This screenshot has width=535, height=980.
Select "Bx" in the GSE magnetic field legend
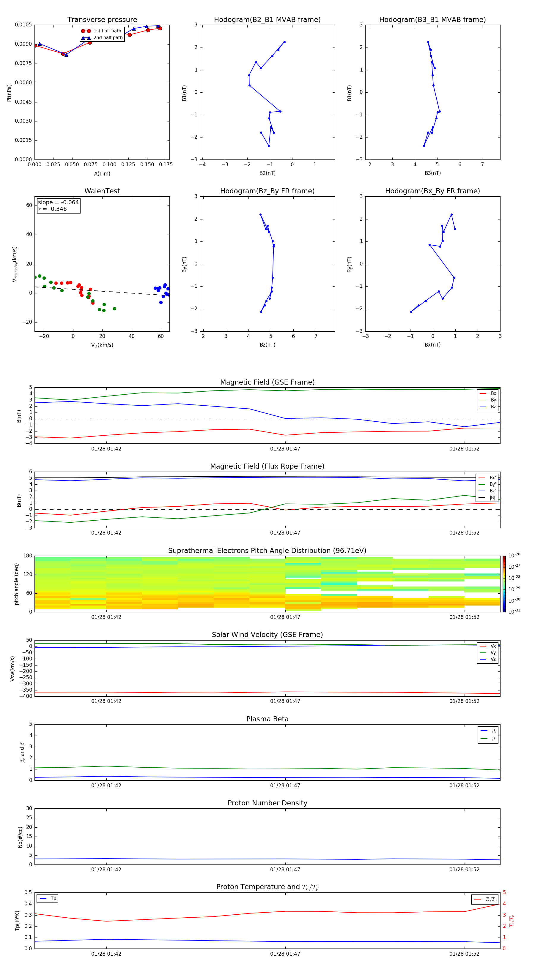(x=488, y=393)
